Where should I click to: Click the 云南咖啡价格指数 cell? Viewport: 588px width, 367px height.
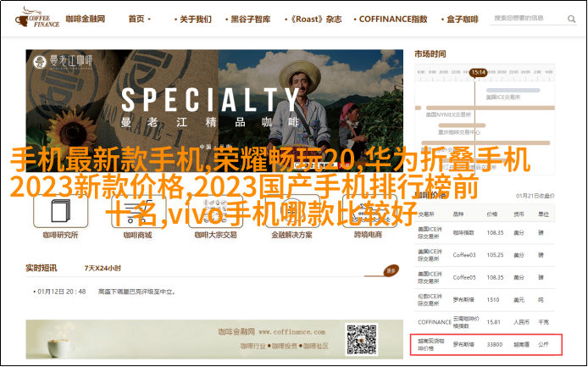(x=467, y=322)
